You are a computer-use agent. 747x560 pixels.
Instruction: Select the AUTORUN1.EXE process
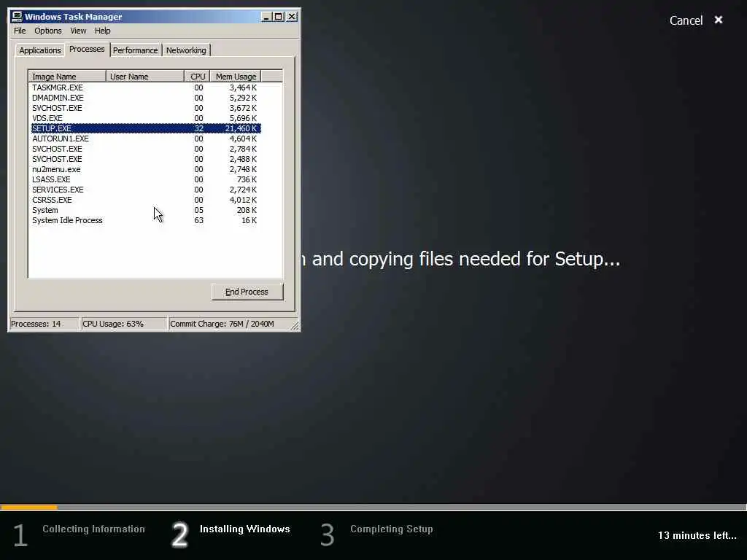point(145,139)
